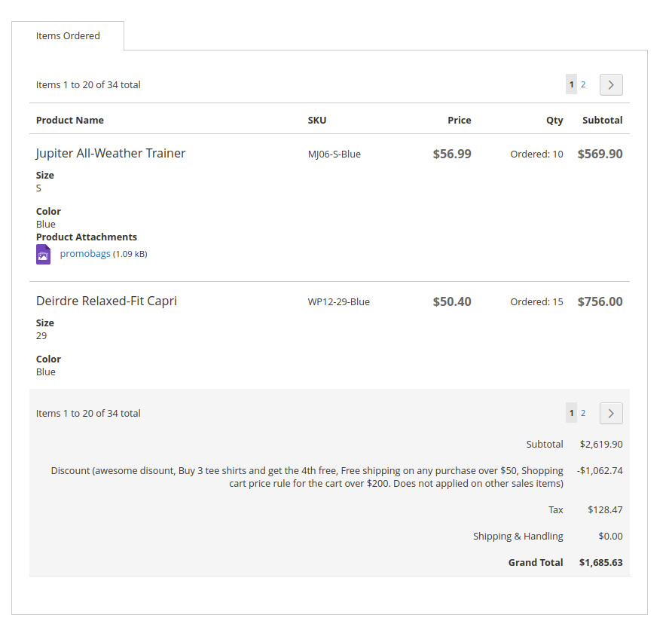The image size is (672, 630).
Task: Click the Tax label in totals
Action: 555,509
